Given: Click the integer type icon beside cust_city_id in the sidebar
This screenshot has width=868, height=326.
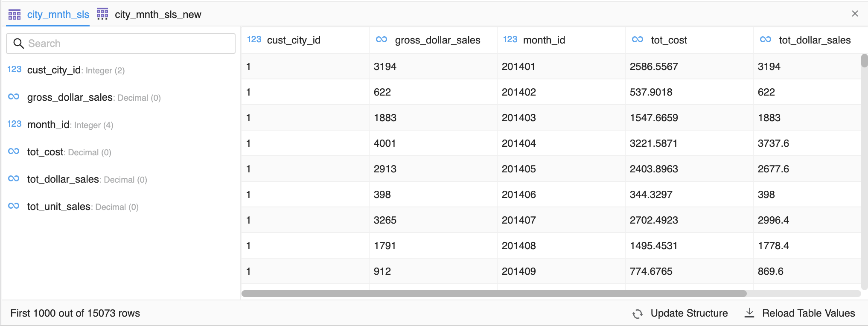Looking at the screenshot, I should (15, 70).
